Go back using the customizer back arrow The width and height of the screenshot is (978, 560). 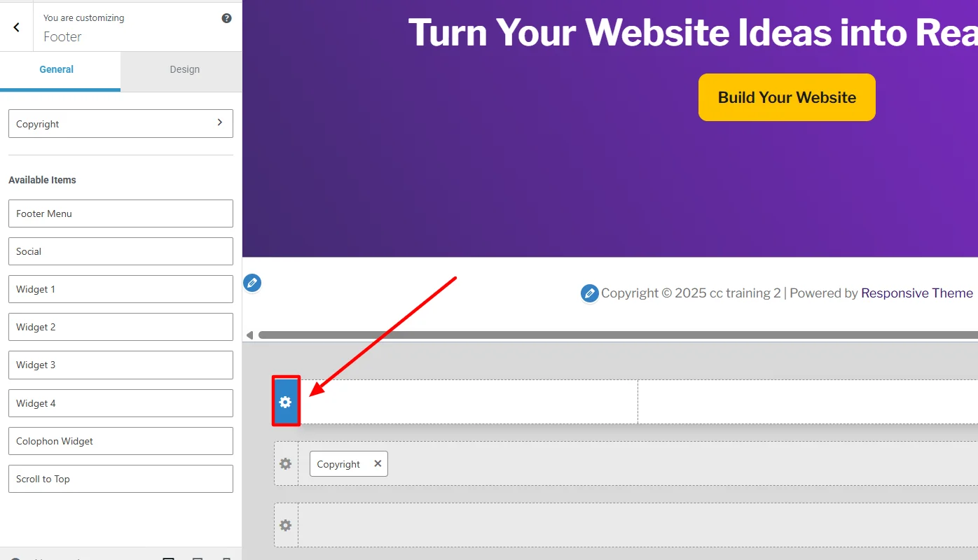click(16, 27)
